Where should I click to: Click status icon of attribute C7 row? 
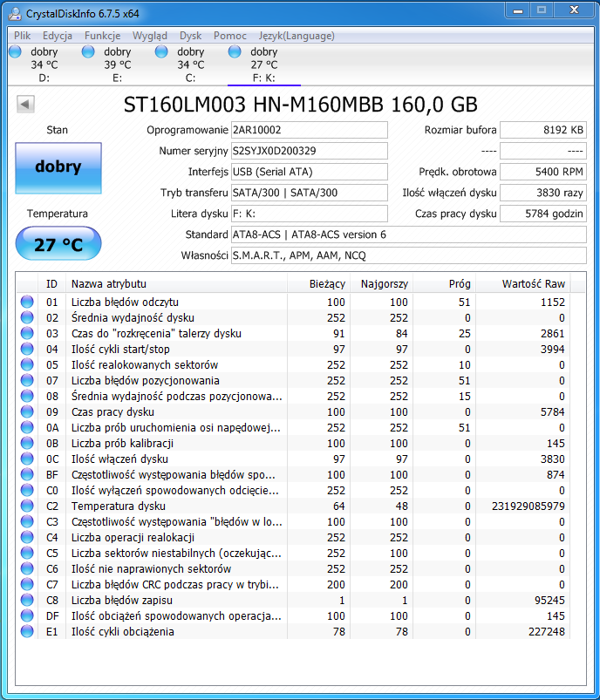point(27,584)
